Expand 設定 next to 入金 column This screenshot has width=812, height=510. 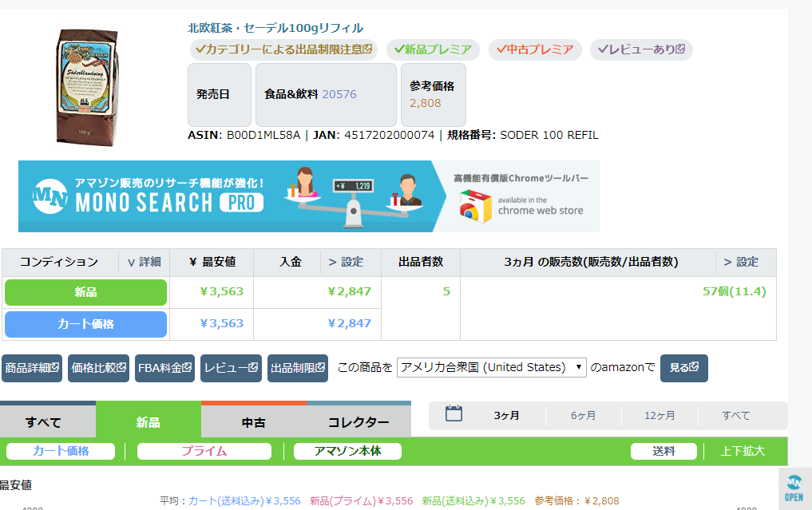[x=346, y=262]
